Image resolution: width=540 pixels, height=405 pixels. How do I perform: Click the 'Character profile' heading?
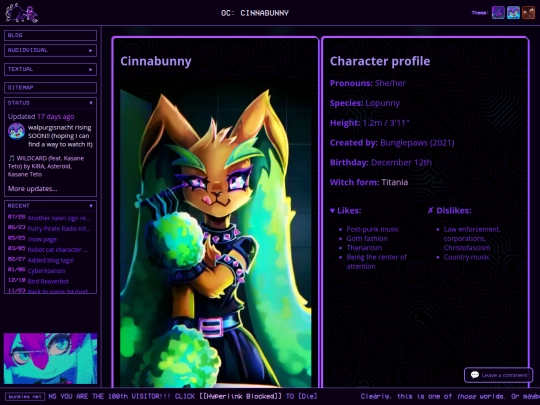[x=380, y=61]
